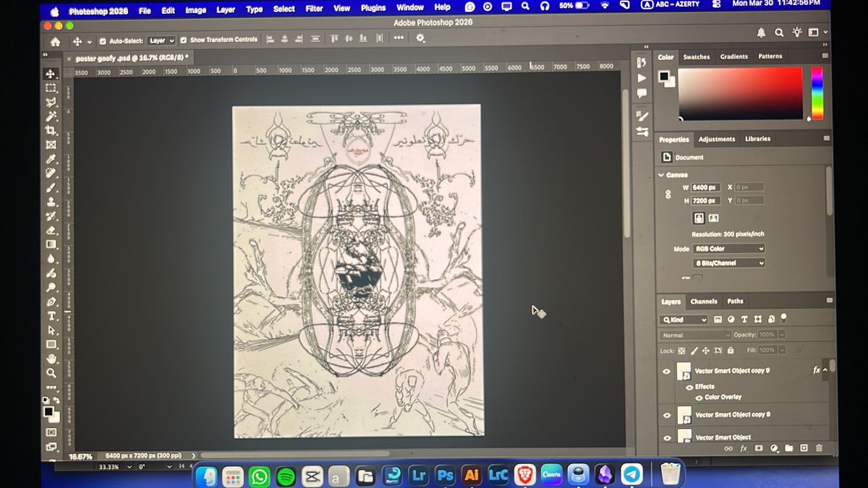The image size is (868, 488).
Task: Open the notifications bell icon
Action: [761, 33]
